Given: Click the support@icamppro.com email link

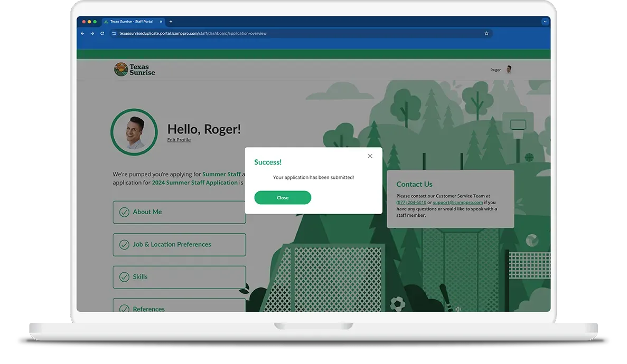Looking at the screenshot, I should coord(458,203).
